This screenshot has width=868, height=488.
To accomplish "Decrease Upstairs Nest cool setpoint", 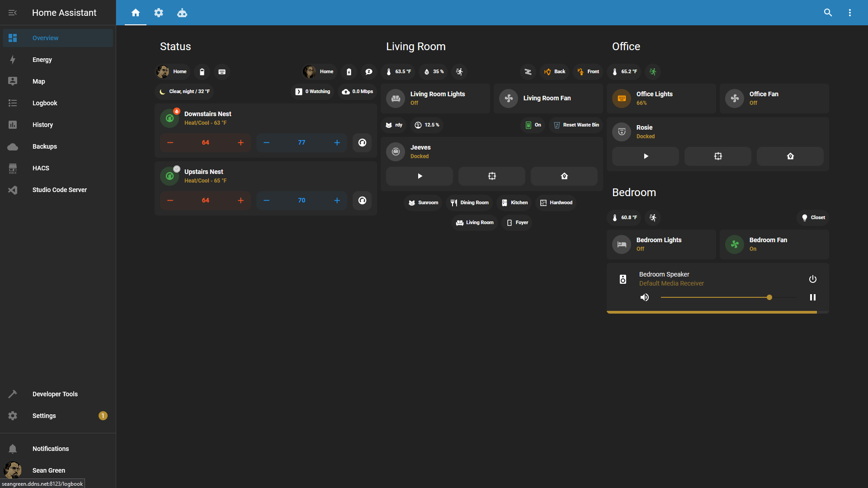I will 266,201.
